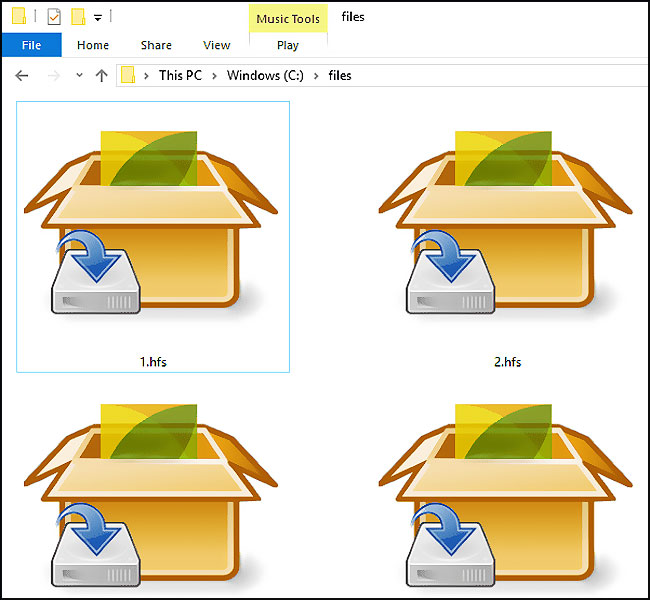Click the New folder quick access icon
This screenshot has width=650, height=600.
pos(78,17)
